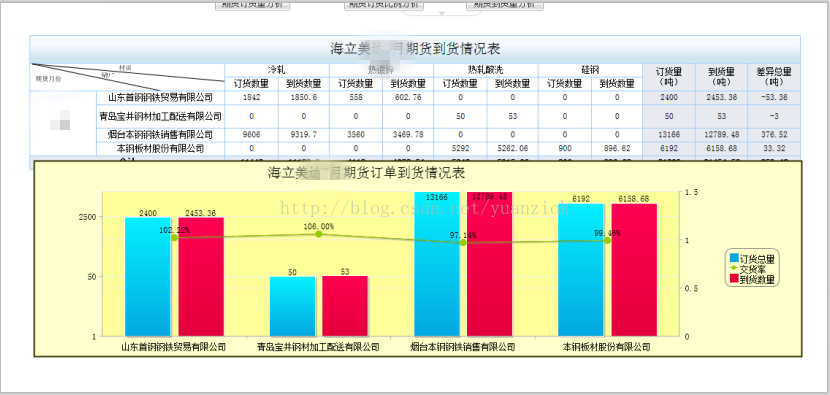830x395 pixels.
Task: Click 青岛宝井钢材加工配送有限公司 row header in table
Action: (160, 116)
